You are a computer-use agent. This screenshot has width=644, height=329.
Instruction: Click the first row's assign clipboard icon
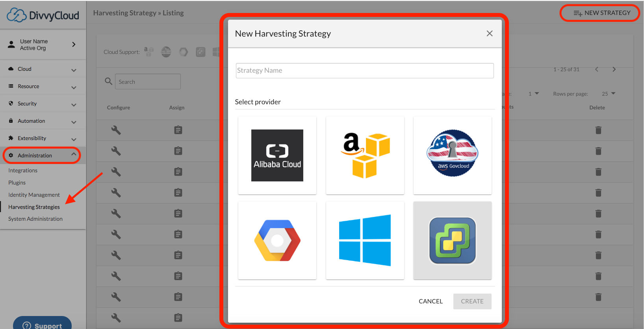coord(178,130)
